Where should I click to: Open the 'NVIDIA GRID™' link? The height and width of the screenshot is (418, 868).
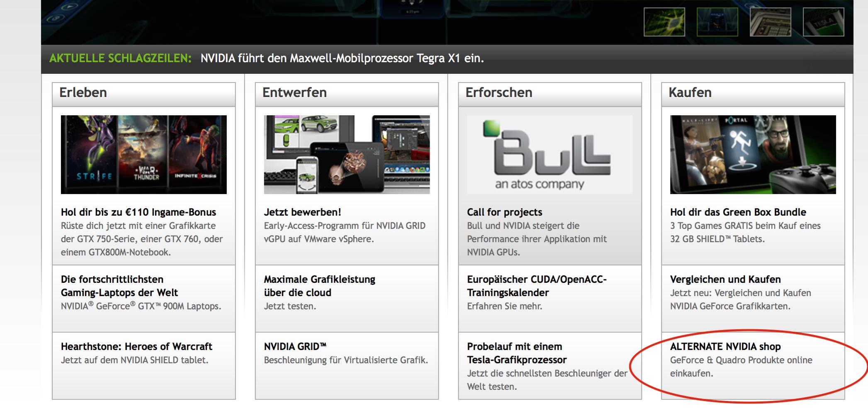[295, 347]
